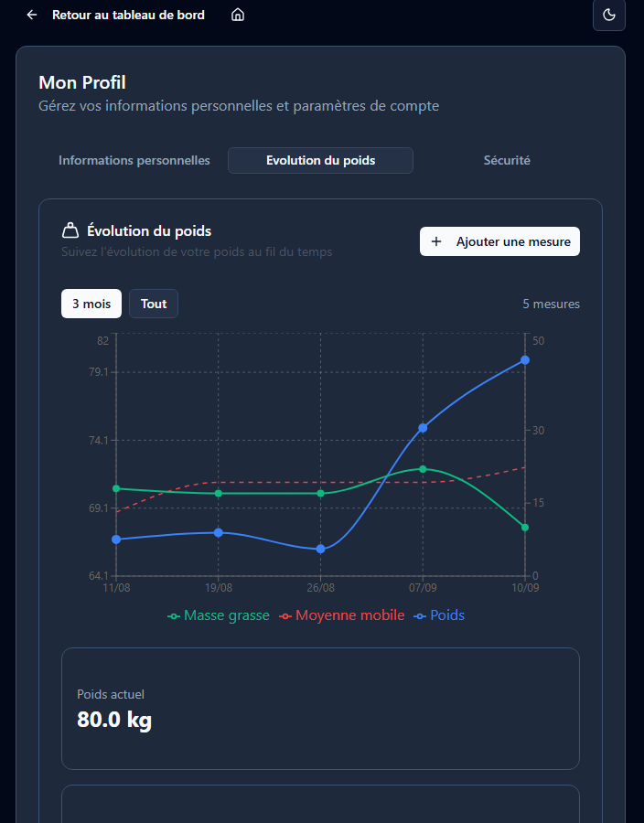644x823 pixels.
Task: Click the blue Poids point at 19/08
Action: [219, 532]
